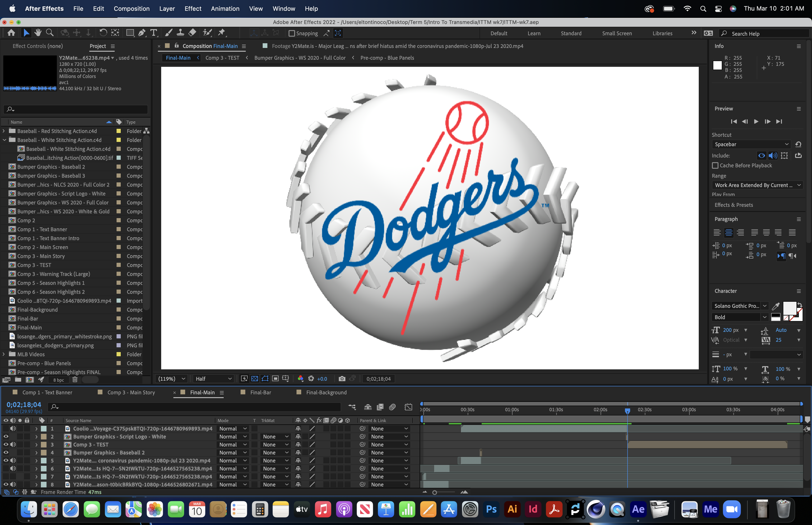
Task: Select the Horizontal Type tool
Action: [154, 33]
